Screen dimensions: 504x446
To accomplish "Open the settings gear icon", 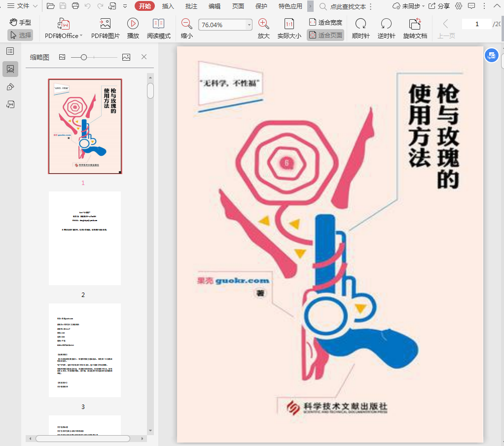I will tap(459, 6).
